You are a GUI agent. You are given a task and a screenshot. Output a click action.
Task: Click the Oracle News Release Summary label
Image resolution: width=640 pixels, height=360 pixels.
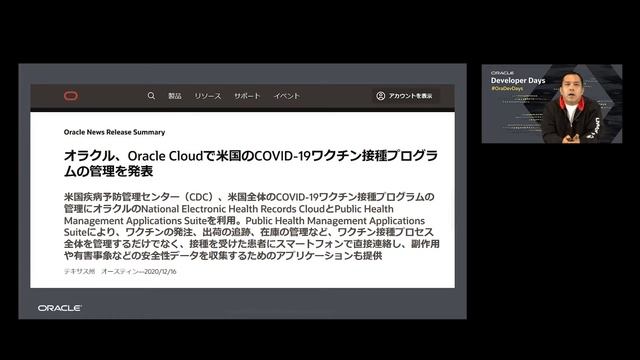pos(114,132)
